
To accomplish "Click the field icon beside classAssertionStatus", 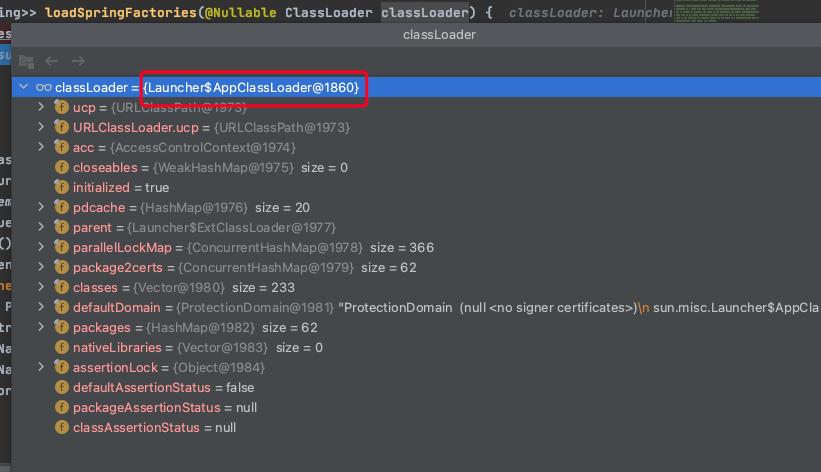I will coord(62,428).
